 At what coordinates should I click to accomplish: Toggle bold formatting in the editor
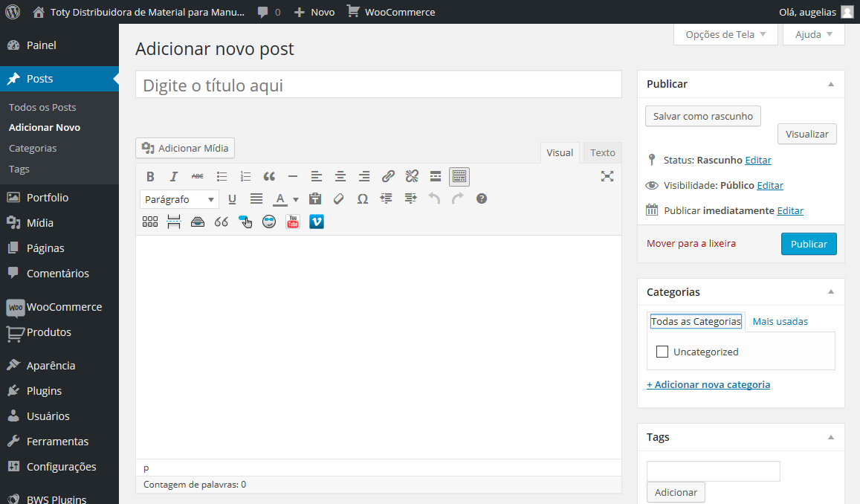click(x=150, y=177)
